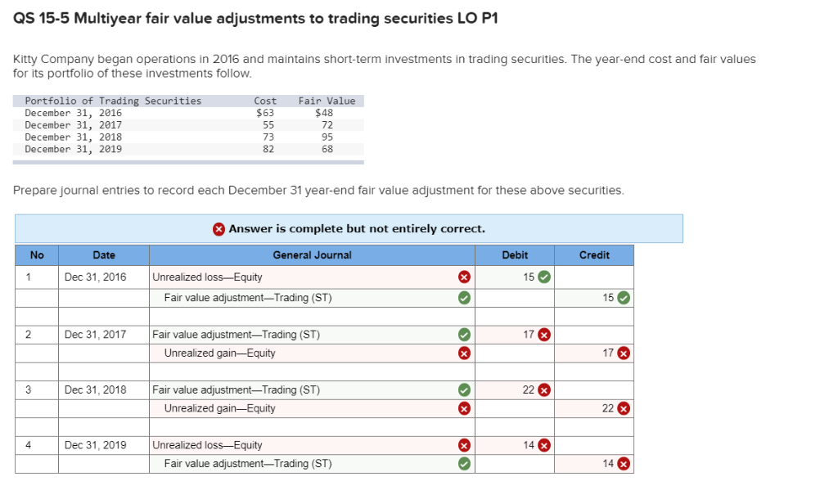Screen dimensions: 838x504
Task: Select 'Fair value adjustment—Trading (ST)' in entry 4
Action: [x=248, y=463]
